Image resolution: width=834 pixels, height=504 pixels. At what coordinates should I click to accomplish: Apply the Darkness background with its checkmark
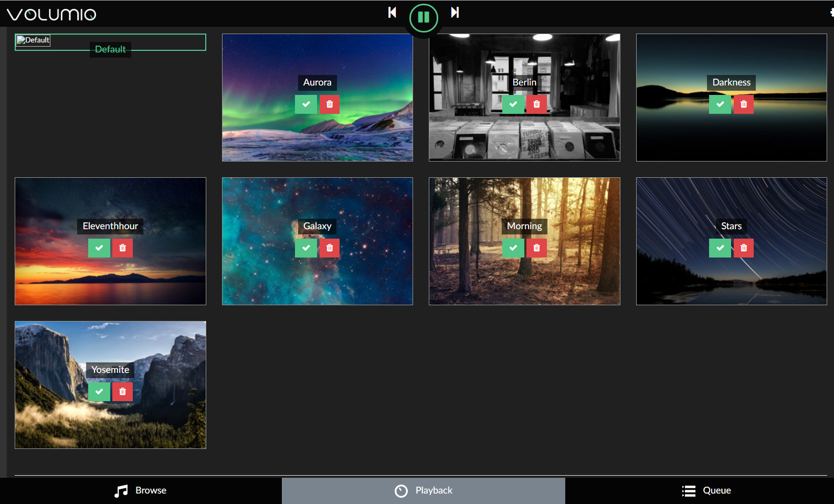720,104
